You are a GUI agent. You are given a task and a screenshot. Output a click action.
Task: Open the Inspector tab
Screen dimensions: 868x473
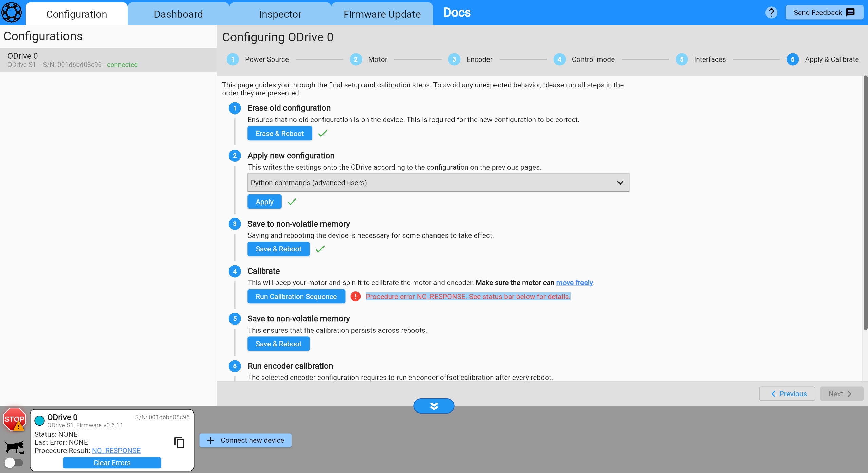click(280, 14)
